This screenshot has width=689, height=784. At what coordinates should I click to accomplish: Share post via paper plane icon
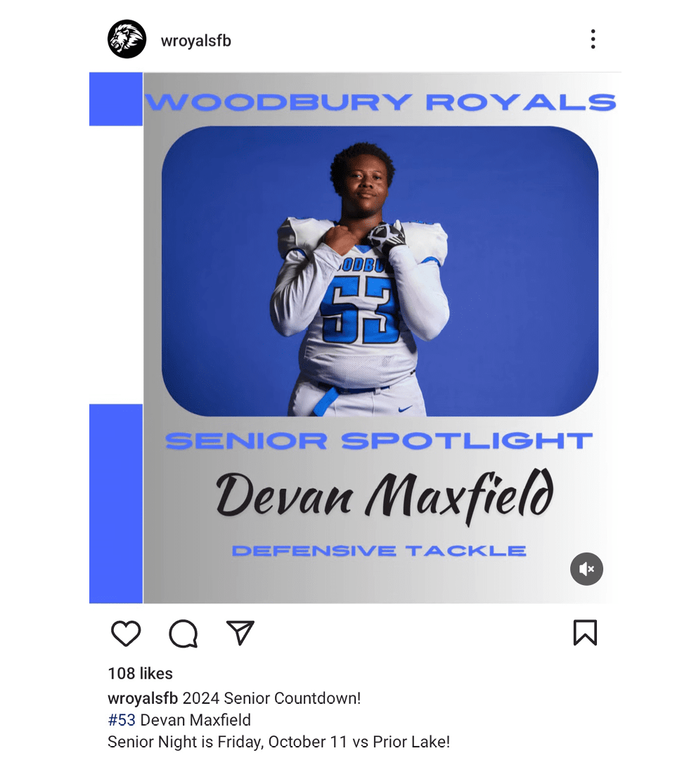click(x=240, y=633)
